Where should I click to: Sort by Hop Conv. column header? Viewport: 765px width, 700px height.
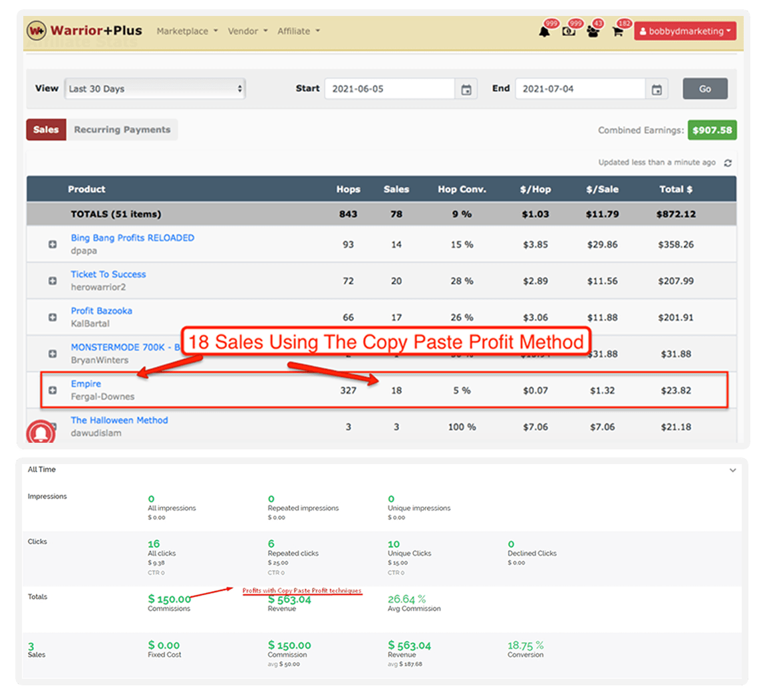pyautogui.click(x=462, y=189)
